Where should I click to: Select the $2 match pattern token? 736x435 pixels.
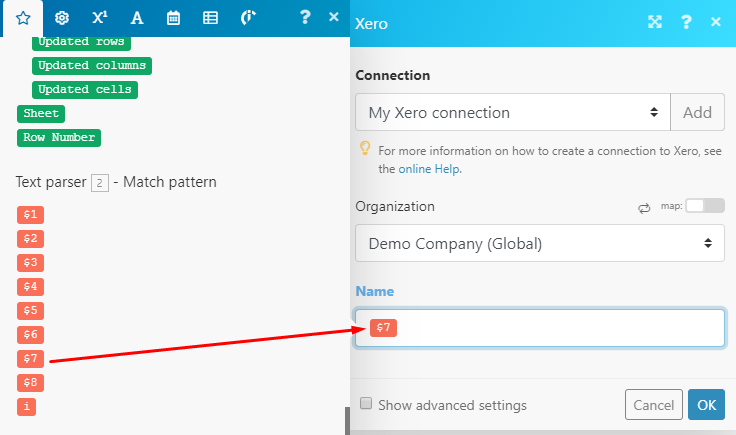31,238
